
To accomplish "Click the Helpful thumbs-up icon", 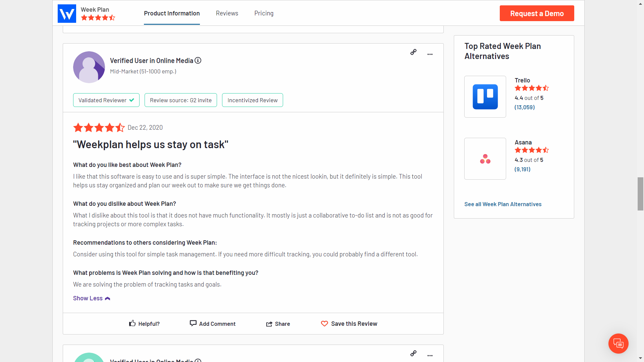I will (132, 323).
